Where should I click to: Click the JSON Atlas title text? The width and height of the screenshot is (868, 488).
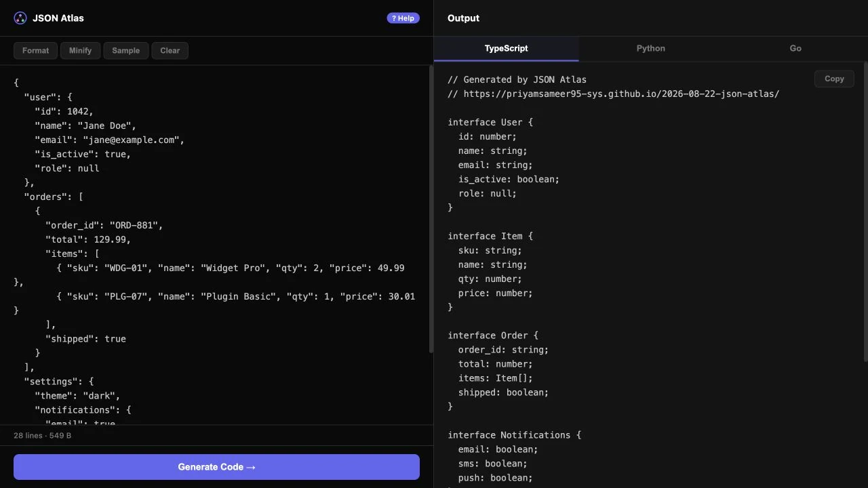click(x=58, y=18)
